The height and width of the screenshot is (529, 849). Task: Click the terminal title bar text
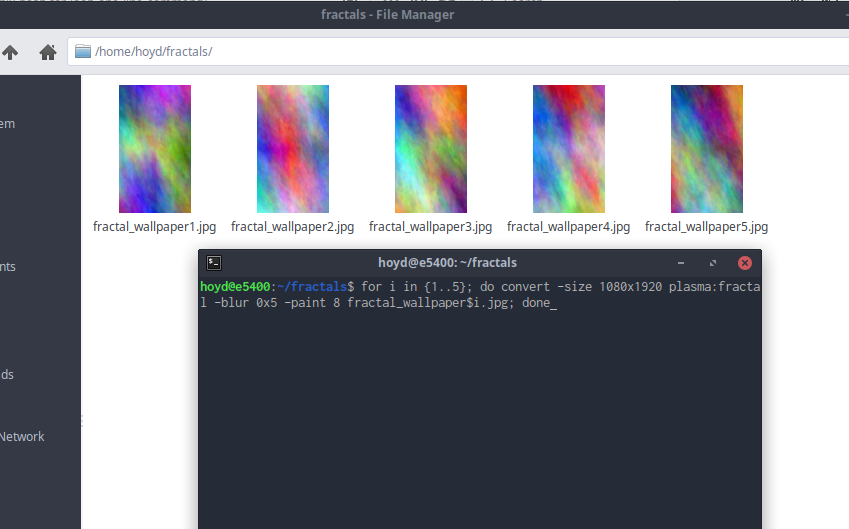coord(447,263)
